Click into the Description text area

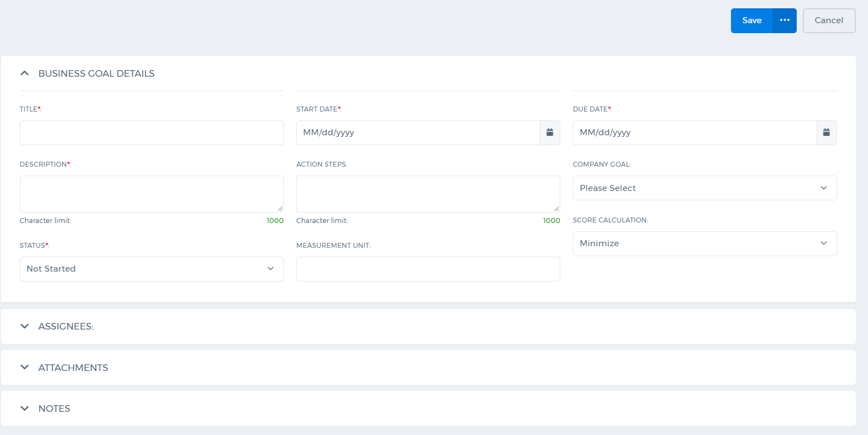pos(152,194)
